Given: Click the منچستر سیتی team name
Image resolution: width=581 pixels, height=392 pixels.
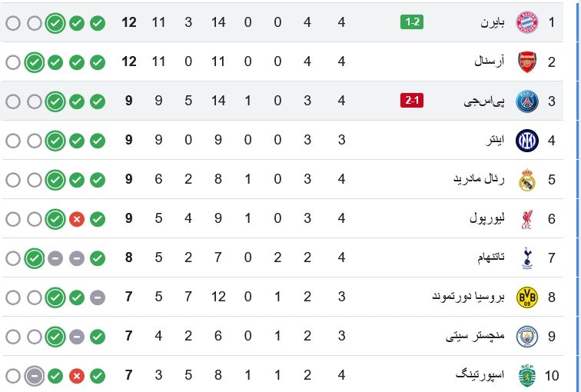Looking at the screenshot, I should point(475,336).
